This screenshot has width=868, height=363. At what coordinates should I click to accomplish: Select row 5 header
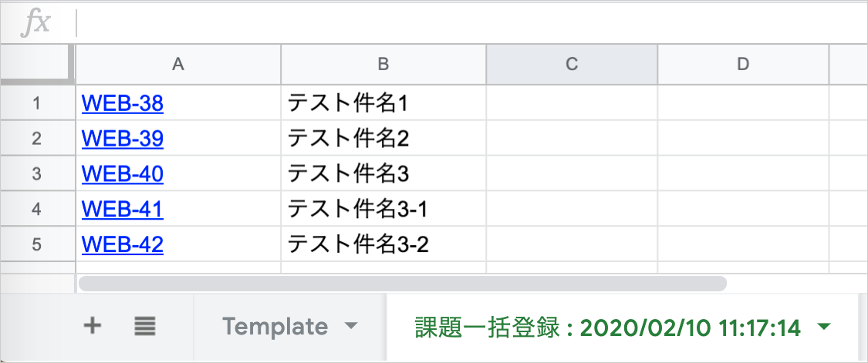coord(37,245)
